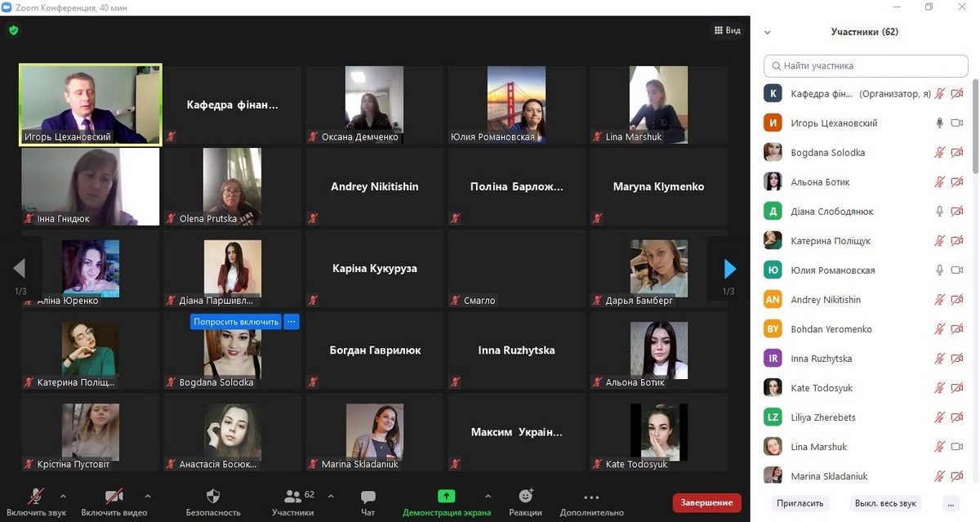
Task: Open the Безопасность shield icon
Action: (x=213, y=496)
